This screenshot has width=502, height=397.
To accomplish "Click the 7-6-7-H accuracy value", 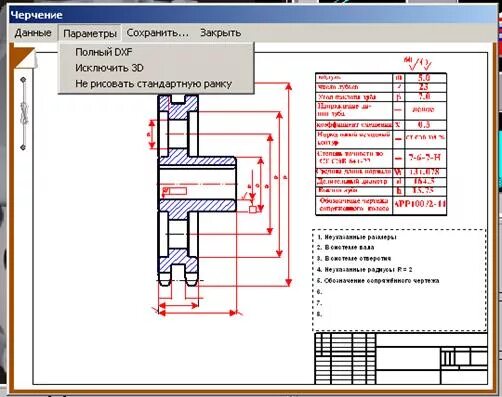I will pos(425,158).
